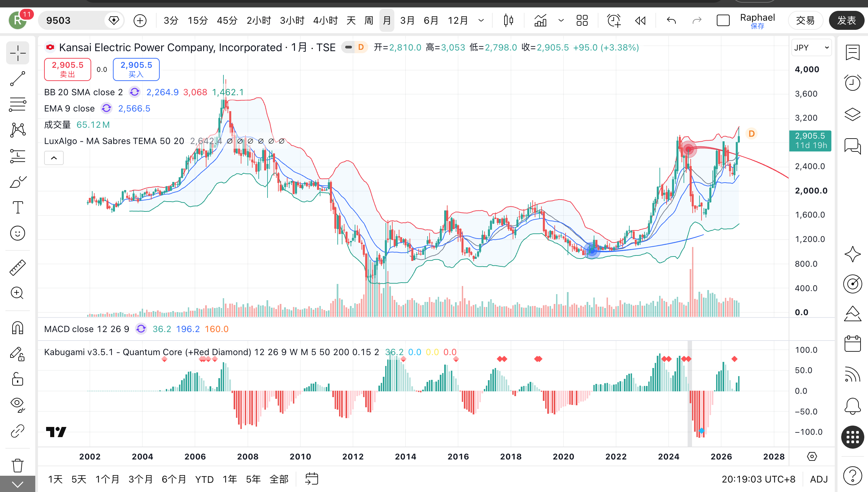
Task: Undo the last chart action
Action: tap(671, 21)
